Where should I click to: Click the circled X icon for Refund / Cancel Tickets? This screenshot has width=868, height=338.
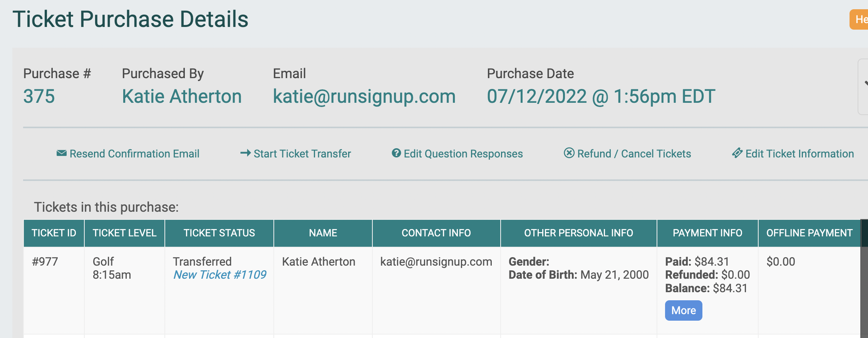pos(569,153)
